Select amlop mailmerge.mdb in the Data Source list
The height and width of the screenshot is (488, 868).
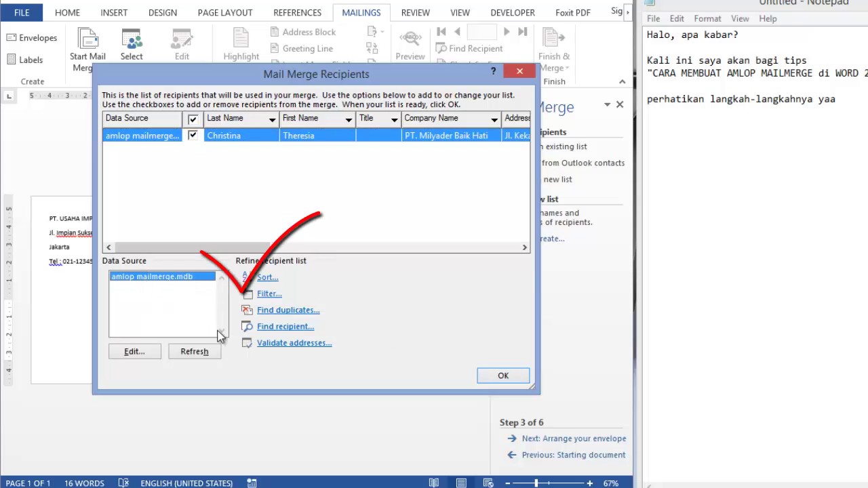(x=163, y=277)
